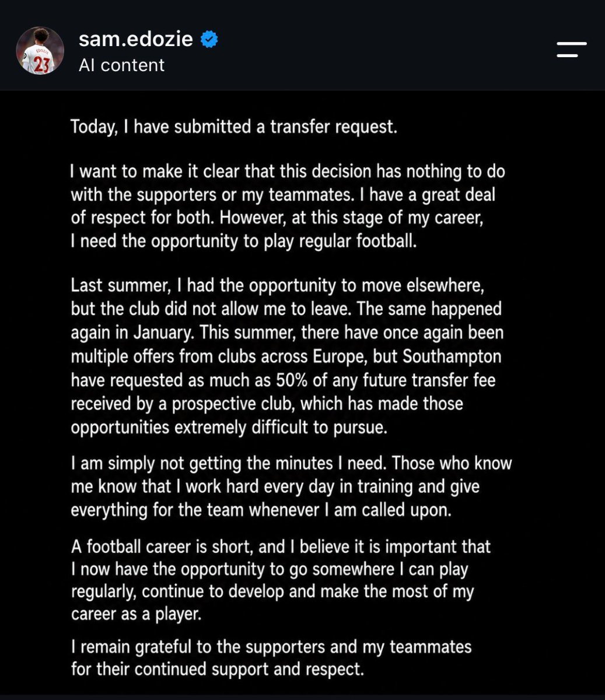Click the word "January" in the statement
Screen dimensions: 605x700
(x=156, y=332)
